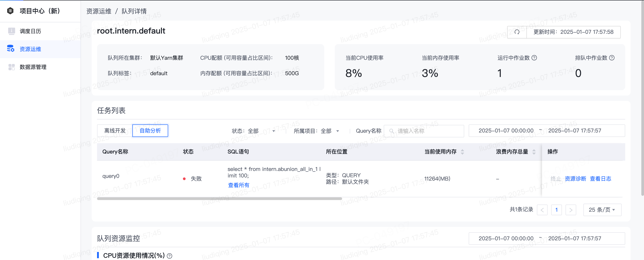The width and height of the screenshot is (644, 260).
Task: Click the 数据源管理 sidebar icon
Action: 11,67
